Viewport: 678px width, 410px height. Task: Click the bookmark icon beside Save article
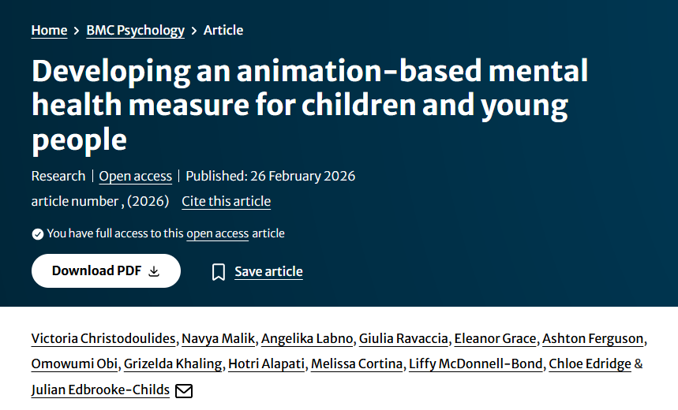[218, 272]
